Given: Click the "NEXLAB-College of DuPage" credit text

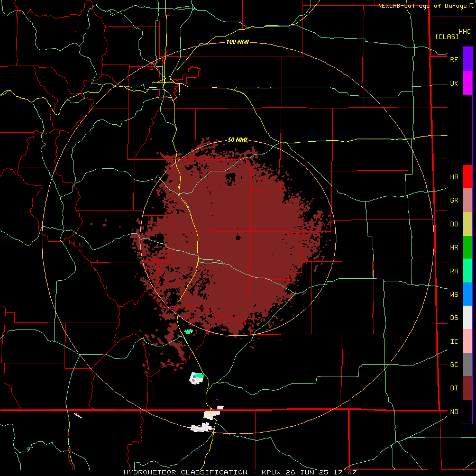Looking at the screenshot, I should coord(422,6).
